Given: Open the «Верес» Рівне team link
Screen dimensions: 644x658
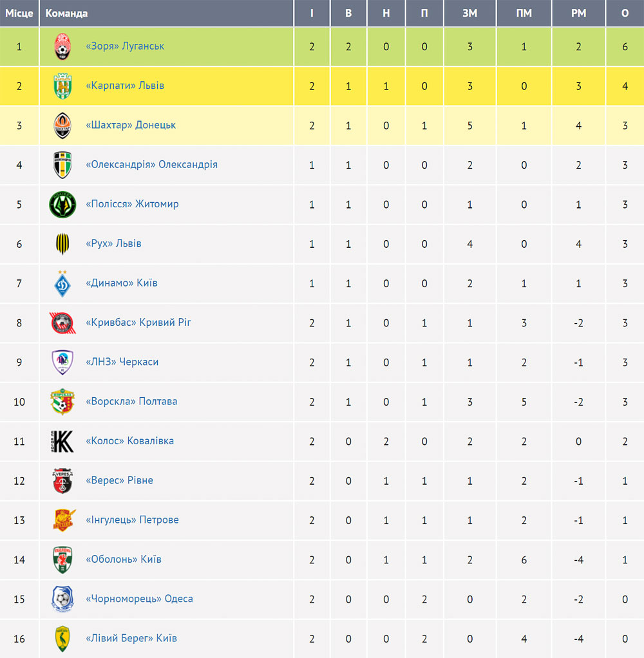Looking at the screenshot, I should point(119,480).
